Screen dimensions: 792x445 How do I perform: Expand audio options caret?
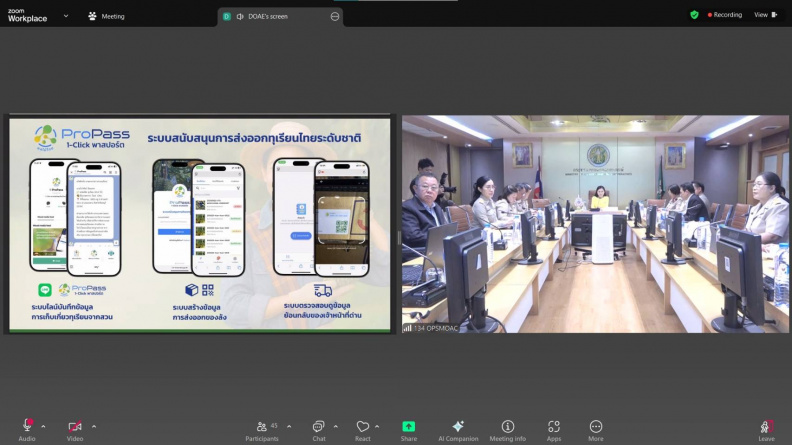pos(43,427)
